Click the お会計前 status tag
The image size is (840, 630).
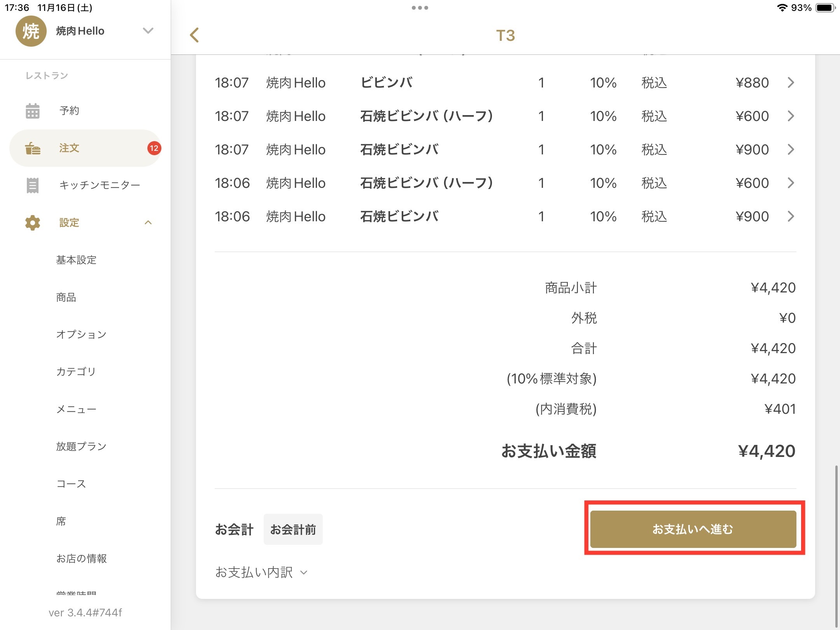pos(293,530)
